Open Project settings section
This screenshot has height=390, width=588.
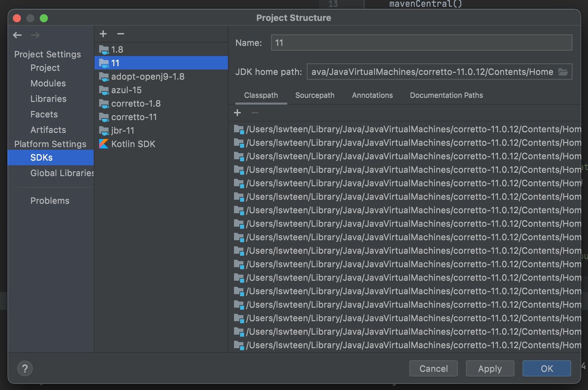pyautogui.click(x=45, y=68)
